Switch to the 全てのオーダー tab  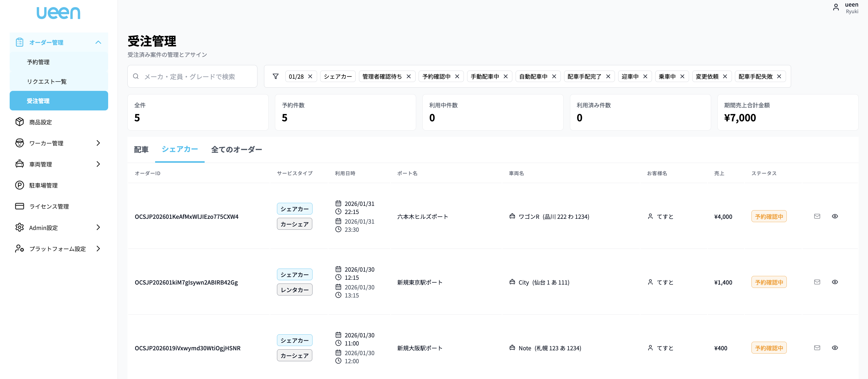[236, 150]
